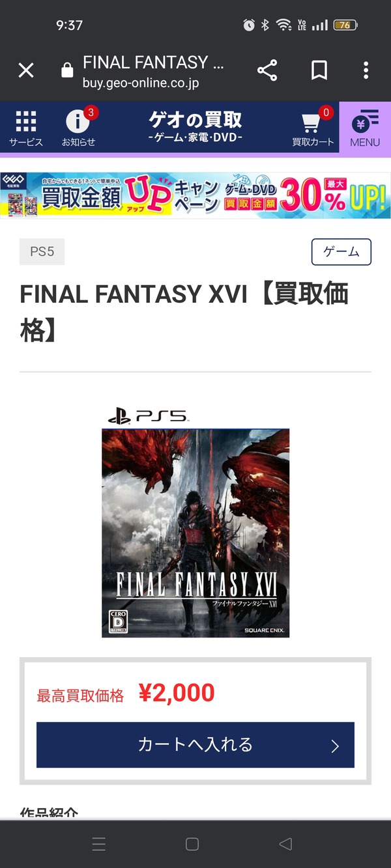Tap the ゲオの買取 site logo
Screen dimensions: 391x868
(x=195, y=127)
